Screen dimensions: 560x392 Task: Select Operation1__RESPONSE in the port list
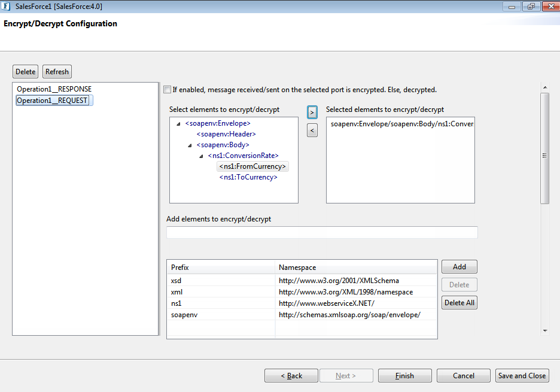coord(54,89)
